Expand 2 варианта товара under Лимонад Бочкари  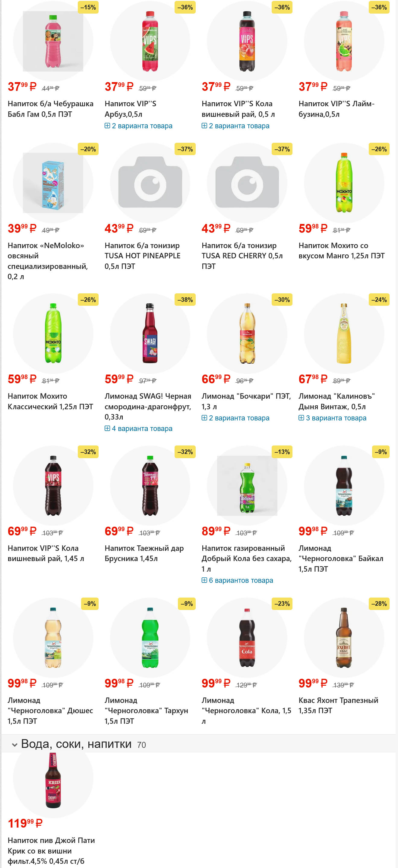point(235,418)
